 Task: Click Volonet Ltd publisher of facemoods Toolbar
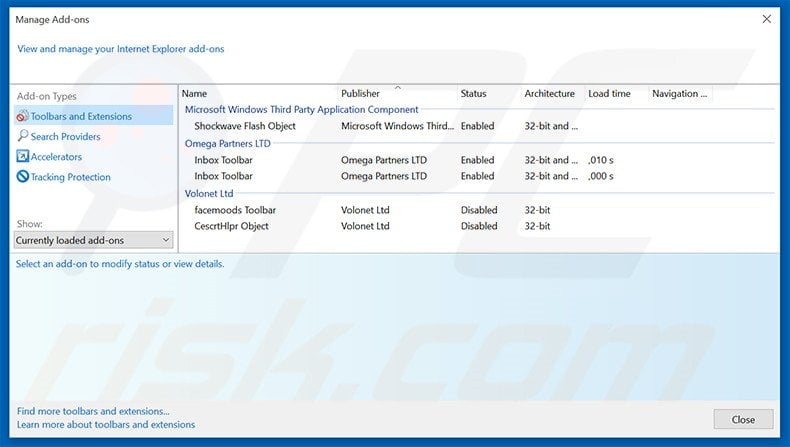click(365, 210)
